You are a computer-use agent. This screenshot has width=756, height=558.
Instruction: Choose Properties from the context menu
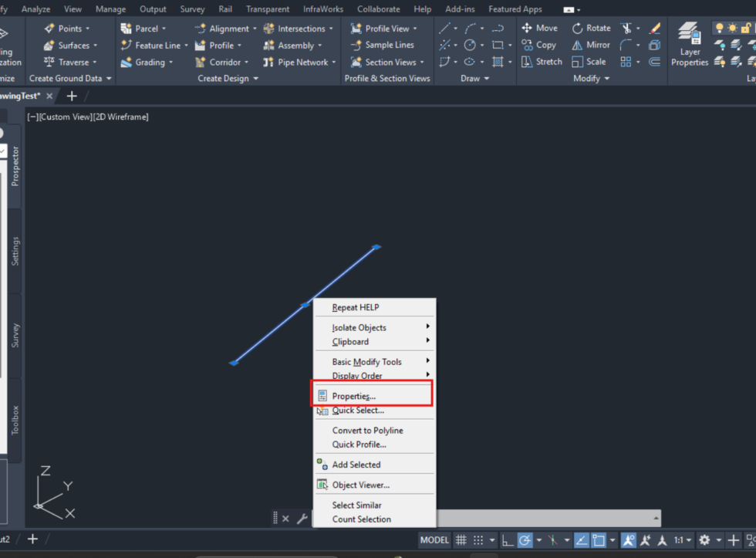point(355,395)
